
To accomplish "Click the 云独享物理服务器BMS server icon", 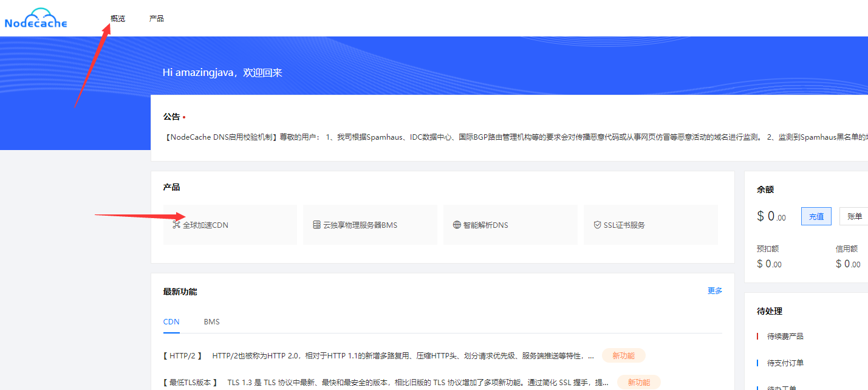I will tap(316, 225).
